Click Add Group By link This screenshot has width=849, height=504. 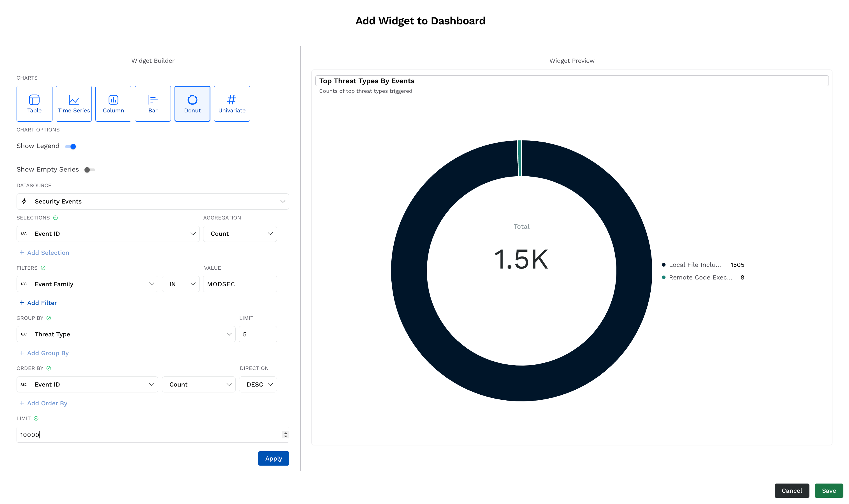pyautogui.click(x=44, y=353)
